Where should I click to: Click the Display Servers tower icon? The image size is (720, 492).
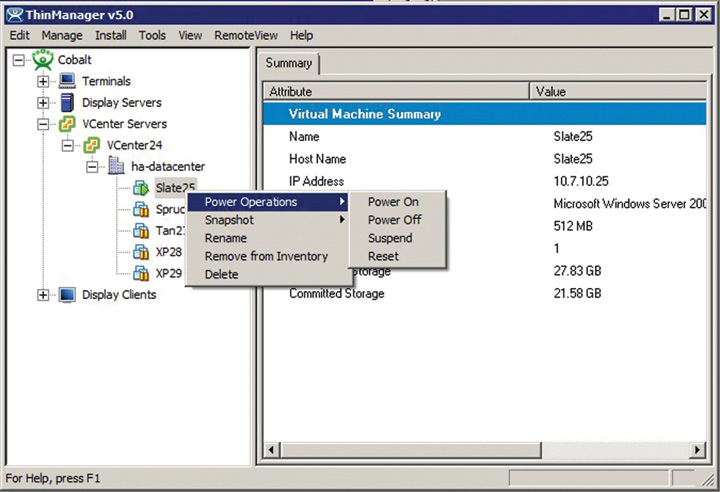pyautogui.click(x=67, y=102)
